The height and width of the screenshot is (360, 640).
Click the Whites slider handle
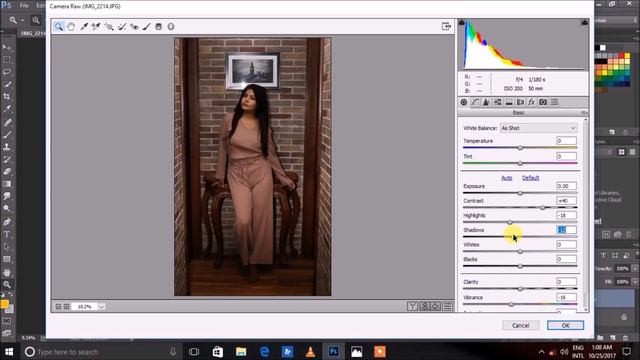[x=520, y=251]
